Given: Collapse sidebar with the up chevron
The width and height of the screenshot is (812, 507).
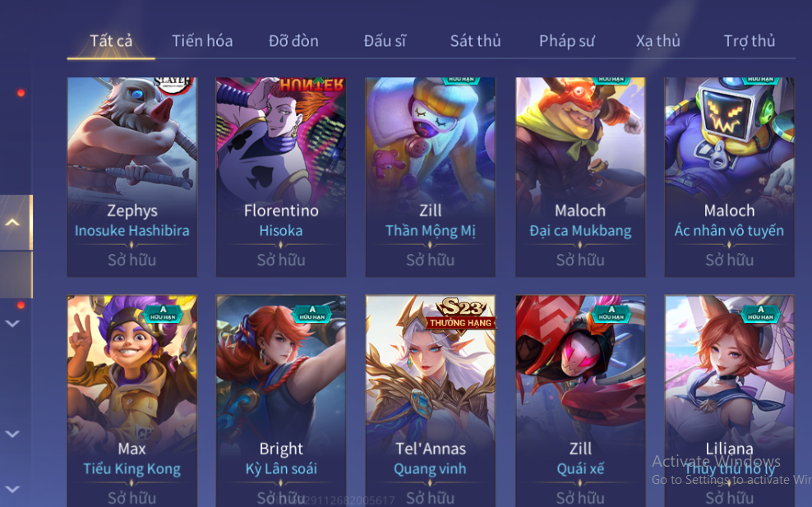Looking at the screenshot, I should [x=12, y=222].
